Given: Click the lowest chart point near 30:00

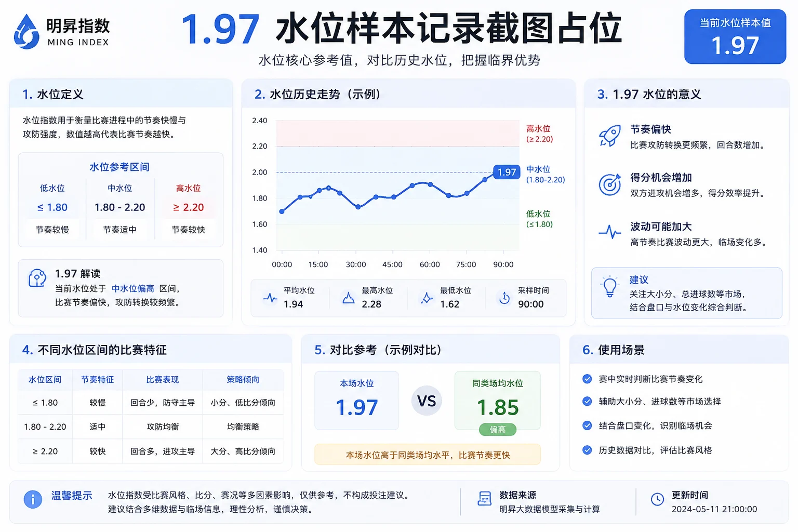Looking at the screenshot, I should point(358,207).
